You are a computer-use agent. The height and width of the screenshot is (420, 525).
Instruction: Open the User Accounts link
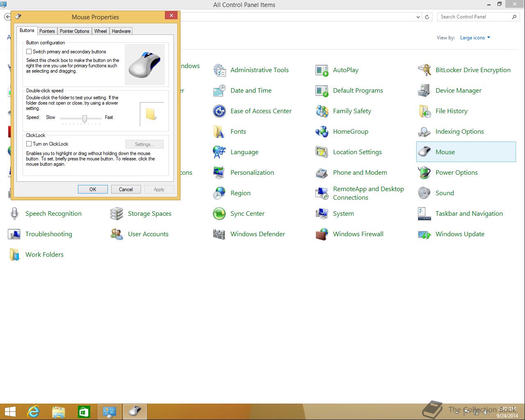[148, 234]
